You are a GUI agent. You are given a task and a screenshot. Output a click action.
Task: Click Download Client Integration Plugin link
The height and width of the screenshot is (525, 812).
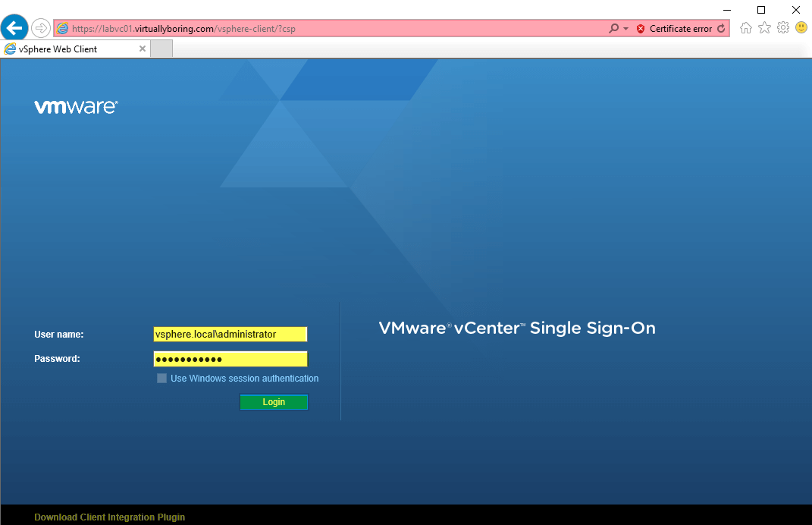pyautogui.click(x=109, y=517)
